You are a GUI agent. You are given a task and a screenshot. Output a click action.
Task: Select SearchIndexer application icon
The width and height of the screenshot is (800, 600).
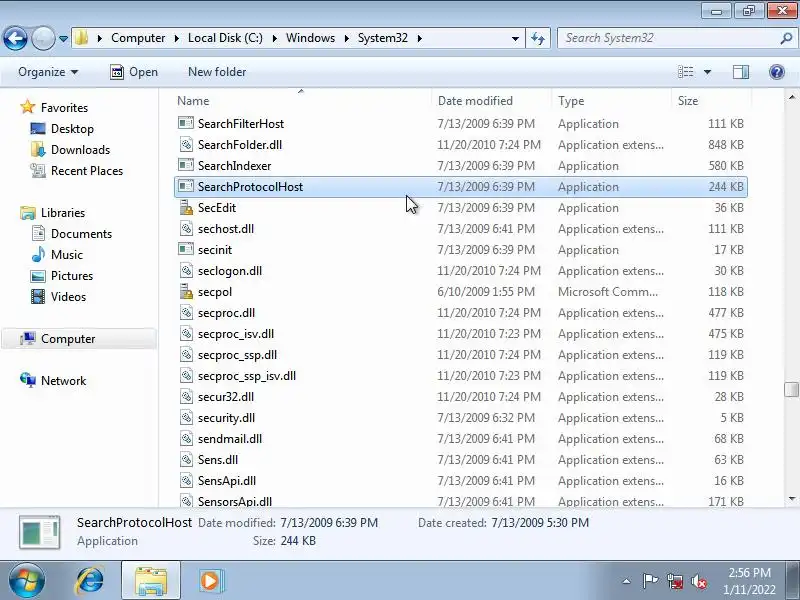[x=186, y=165]
